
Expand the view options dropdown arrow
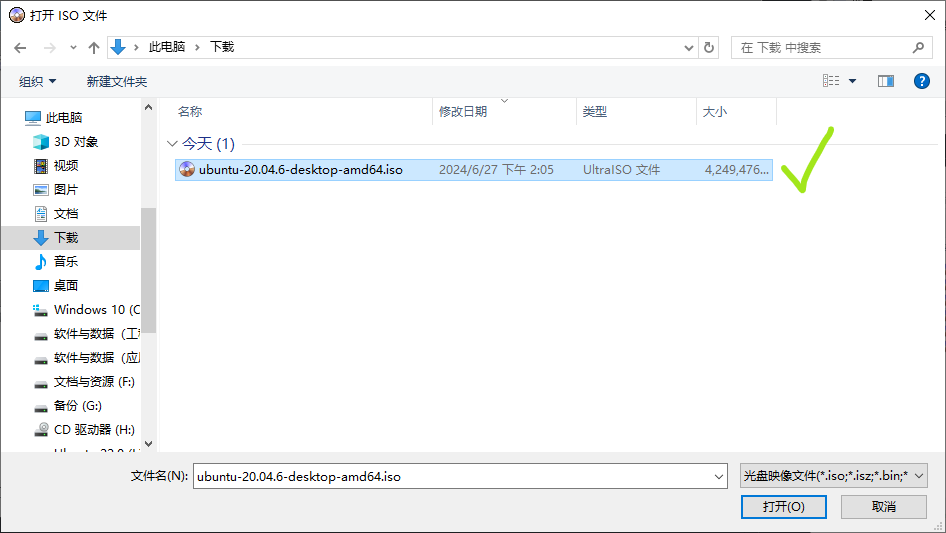853,81
